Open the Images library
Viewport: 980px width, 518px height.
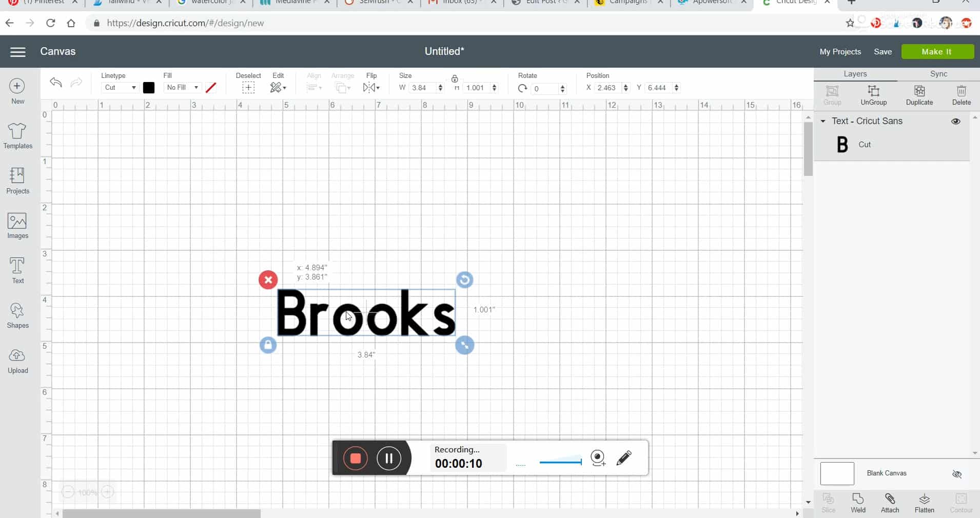(x=17, y=226)
